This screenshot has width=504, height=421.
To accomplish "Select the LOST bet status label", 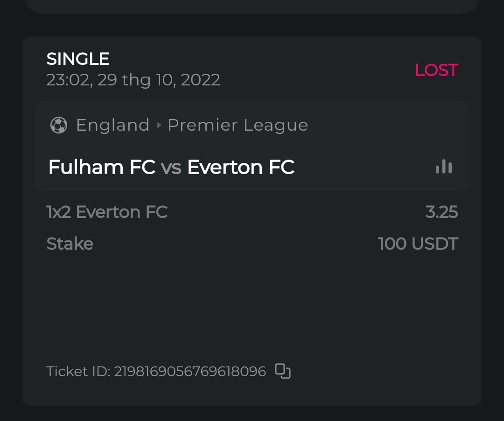I will pos(436,70).
